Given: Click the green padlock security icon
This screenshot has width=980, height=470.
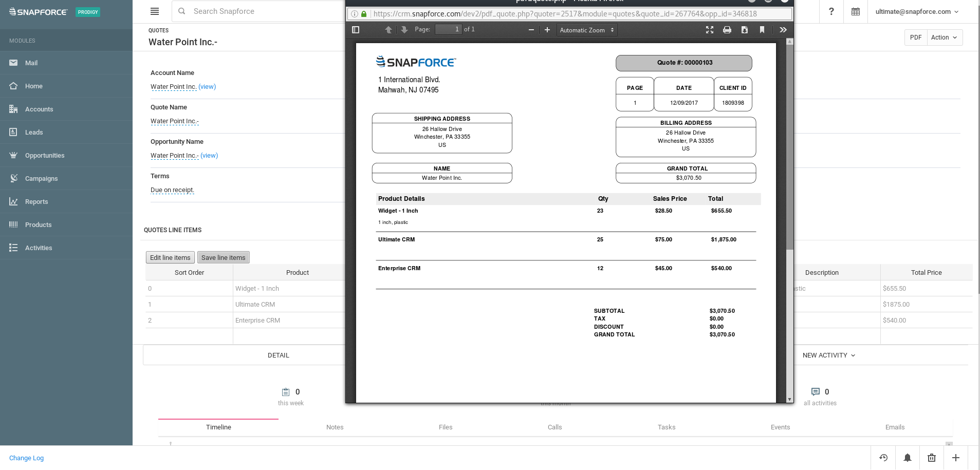Looking at the screenshot, I should tap(364, 14).
